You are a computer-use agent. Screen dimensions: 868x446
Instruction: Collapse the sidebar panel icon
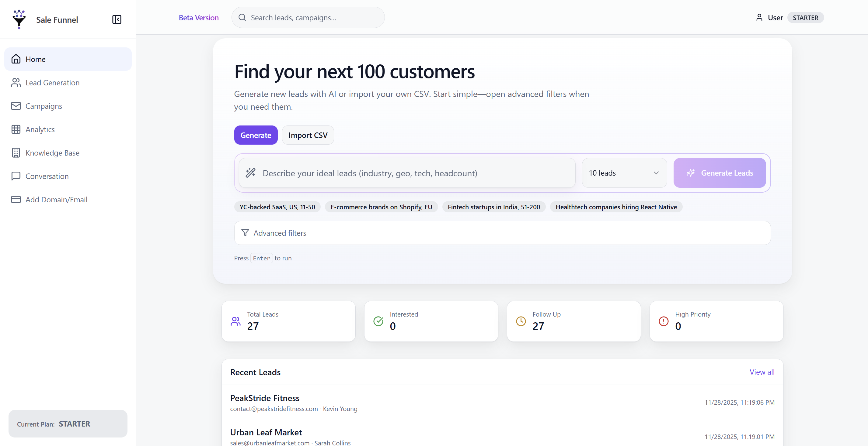[117, 19]
